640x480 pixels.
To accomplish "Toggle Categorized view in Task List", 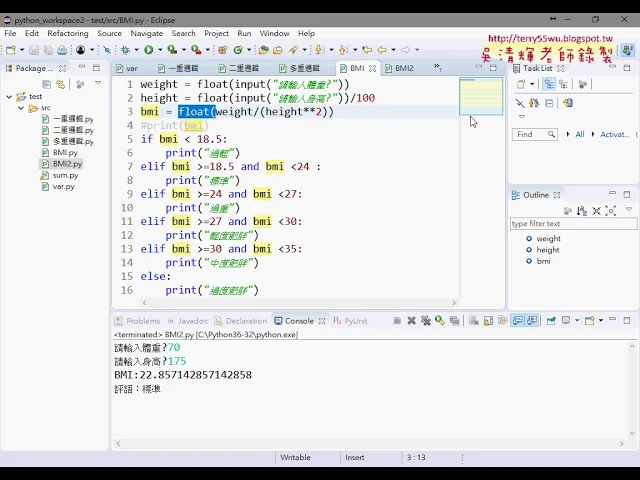I will [549, 84].
